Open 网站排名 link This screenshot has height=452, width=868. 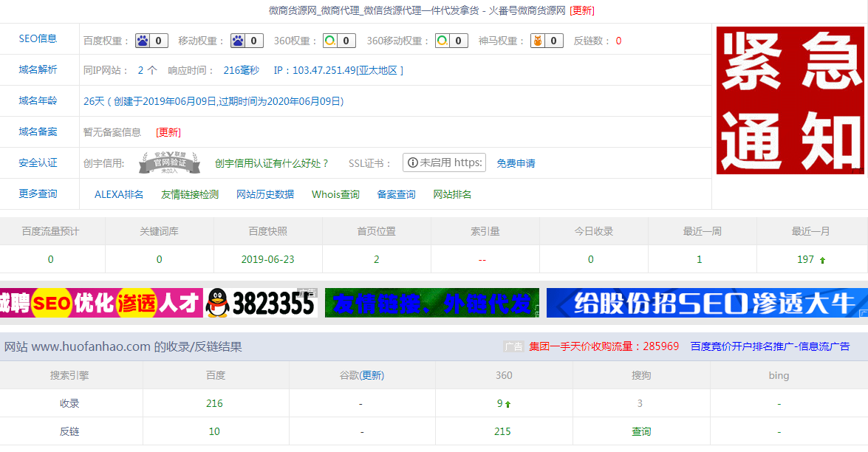452,194
